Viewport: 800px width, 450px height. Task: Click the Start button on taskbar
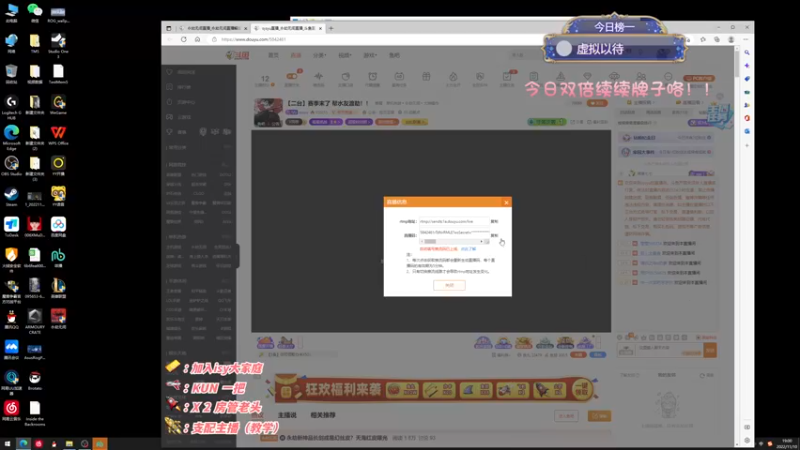tap(7, 444)
